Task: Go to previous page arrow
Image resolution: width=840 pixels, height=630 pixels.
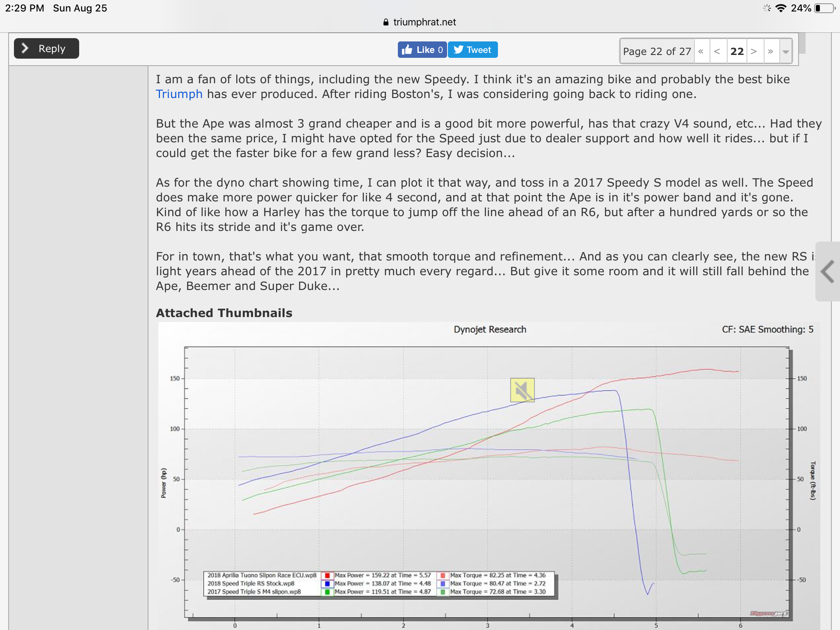Action: (x=717, y=51)
